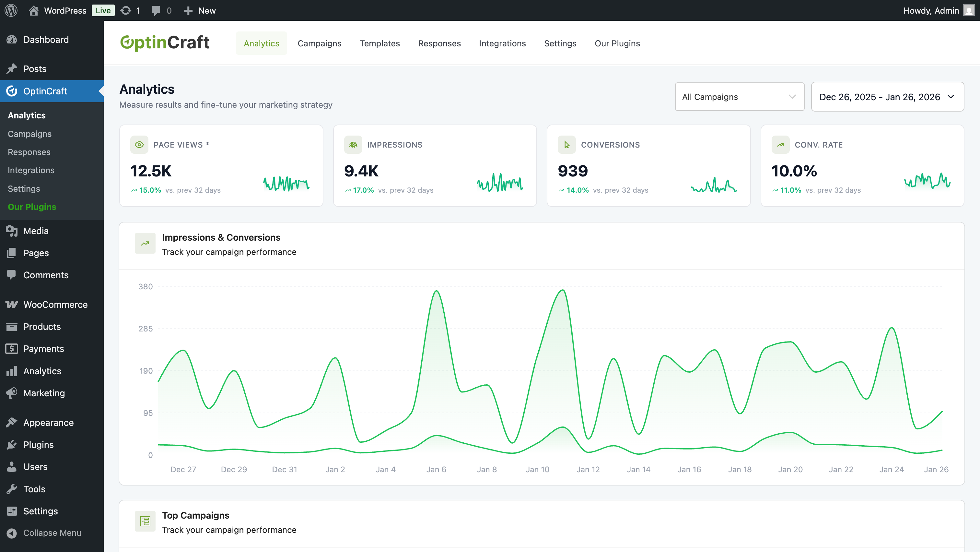The height and width of the screenshot is (552, 980).
Task: Click the Admin user avatar
Action: tap(969, 10)
